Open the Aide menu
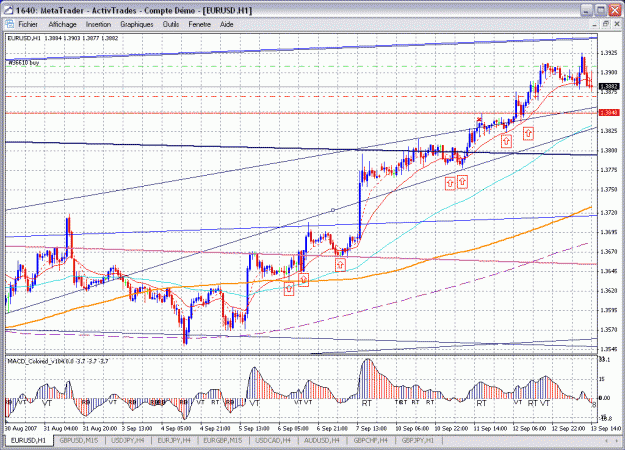 tap(226, 24)
